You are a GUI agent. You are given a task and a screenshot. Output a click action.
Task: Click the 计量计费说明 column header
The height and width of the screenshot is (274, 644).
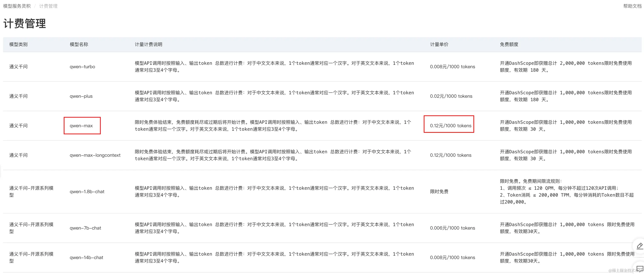click(x=148, y=44)
